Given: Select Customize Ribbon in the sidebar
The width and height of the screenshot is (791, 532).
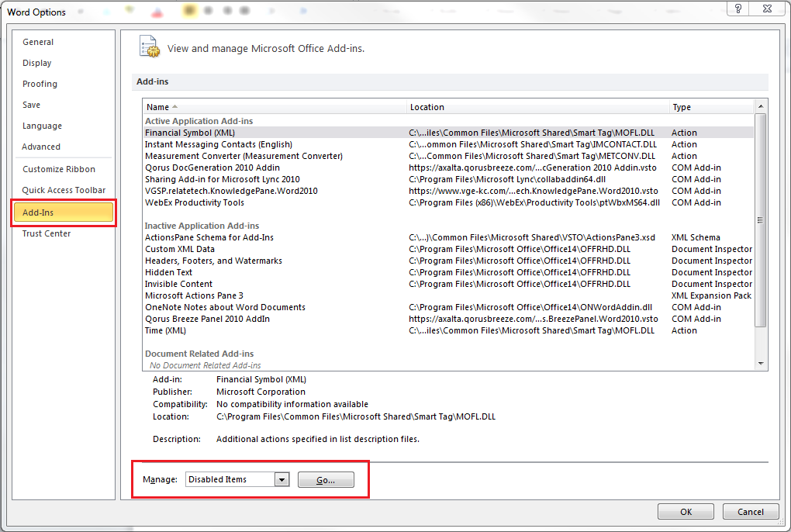Looking at the screenshot, I should (58, 169).
